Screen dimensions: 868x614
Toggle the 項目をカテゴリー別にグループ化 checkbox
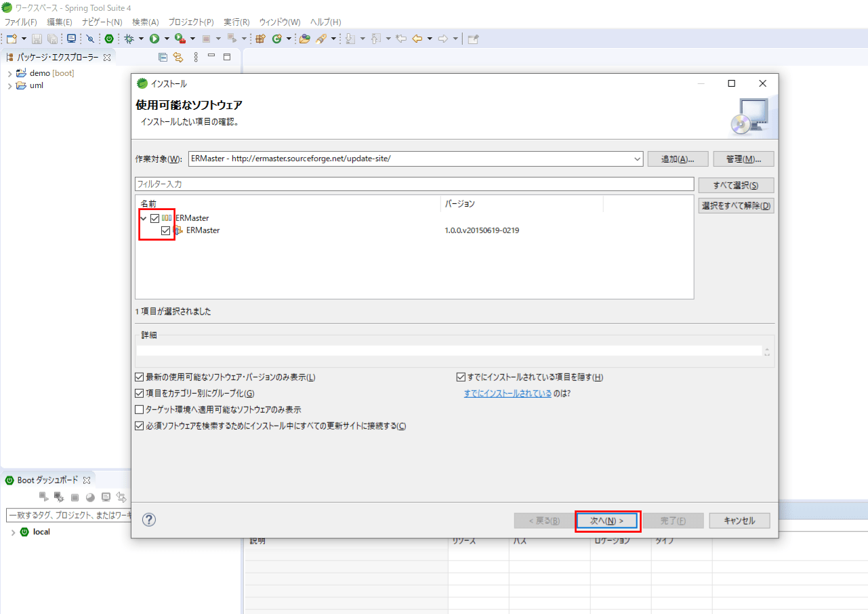coord(140,393)
